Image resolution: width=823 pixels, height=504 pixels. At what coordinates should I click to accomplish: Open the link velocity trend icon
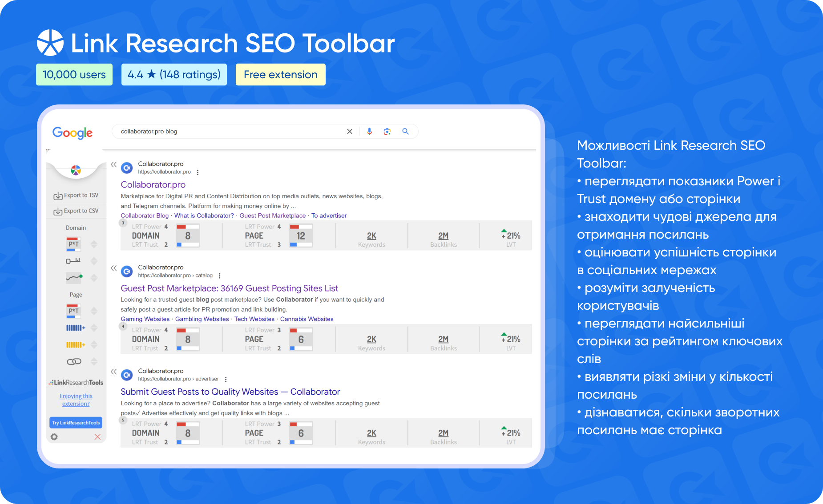tap(73, 278)
